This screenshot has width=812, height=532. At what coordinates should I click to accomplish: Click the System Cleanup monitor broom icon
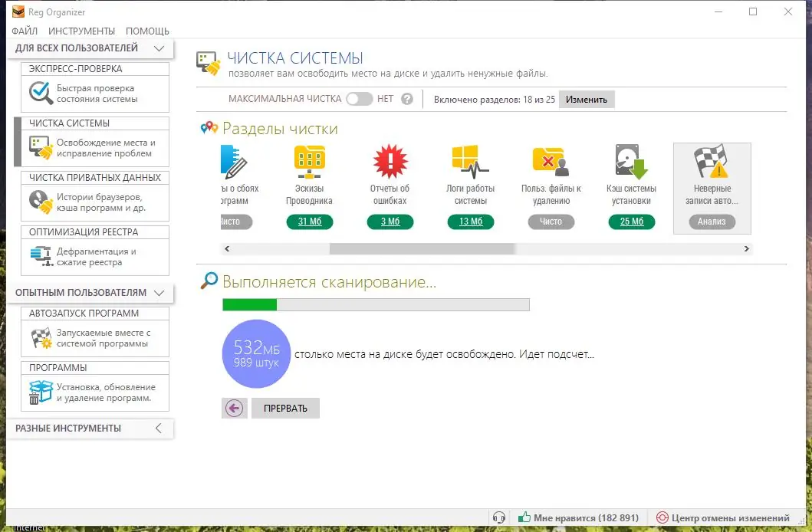pos(41,147)
